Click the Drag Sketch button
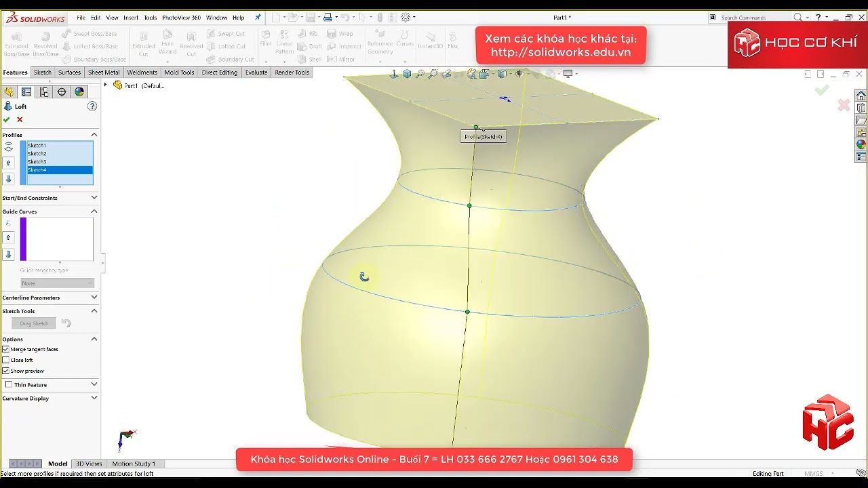Viewport: 868px width, 488px height. click(34, 323)
